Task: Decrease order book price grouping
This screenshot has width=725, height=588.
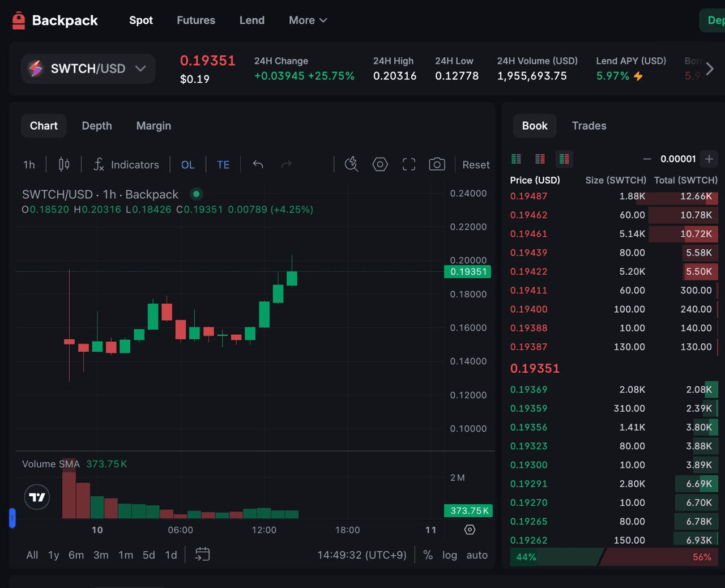Action: [647, 159]
